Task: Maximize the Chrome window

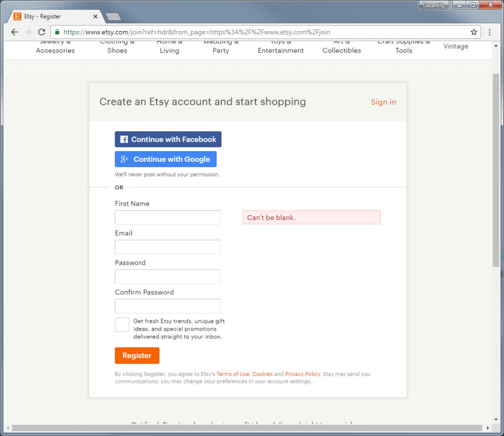Action: coord(472,5)
